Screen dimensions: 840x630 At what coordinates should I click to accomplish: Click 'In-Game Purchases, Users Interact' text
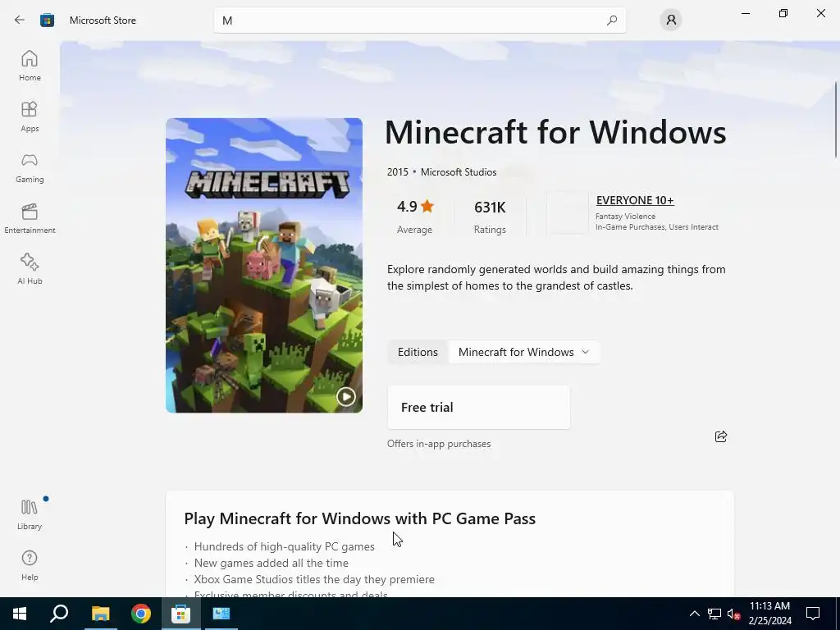point(657,227)
